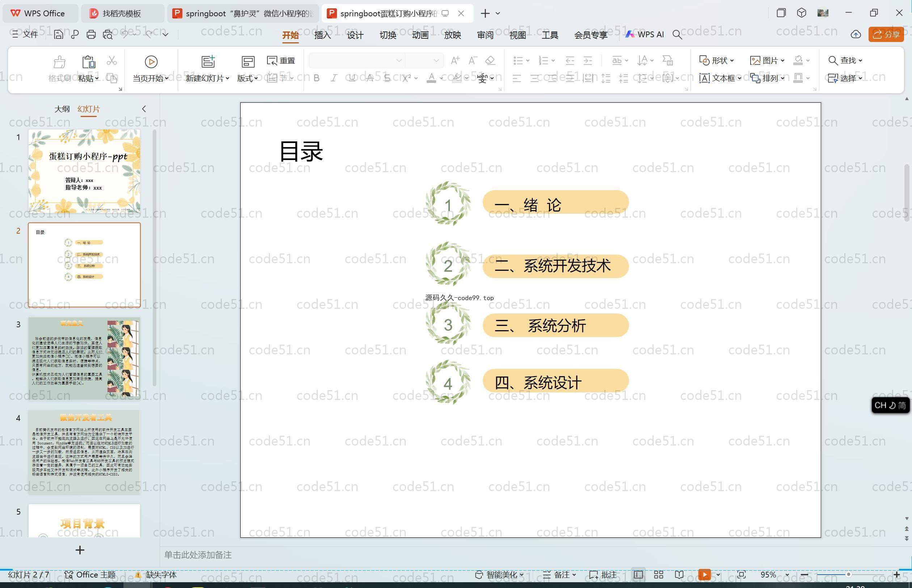This screenshot has width=912, height=588.
Task: Click the Print icon in quick access bar
Action: click(91, 35)
